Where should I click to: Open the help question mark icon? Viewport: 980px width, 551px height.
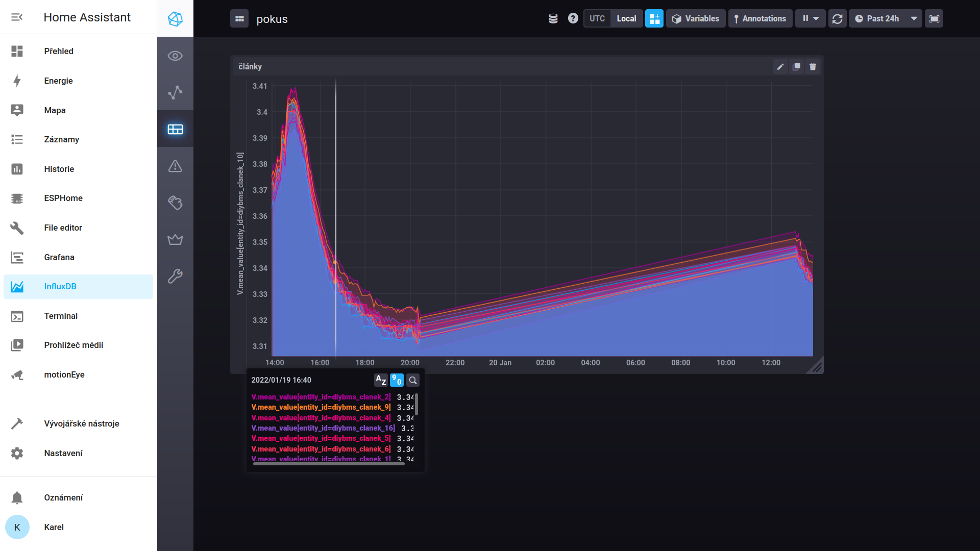pos(573,19)
